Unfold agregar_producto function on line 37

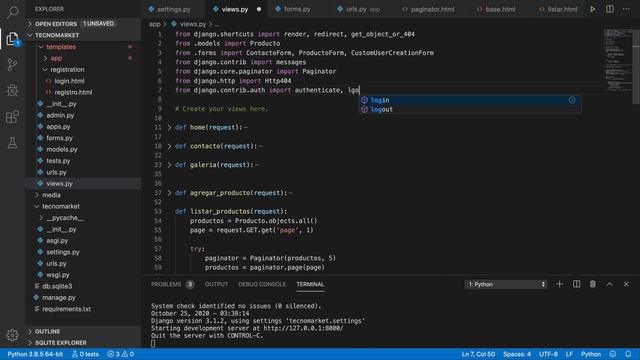click(169, 193)
